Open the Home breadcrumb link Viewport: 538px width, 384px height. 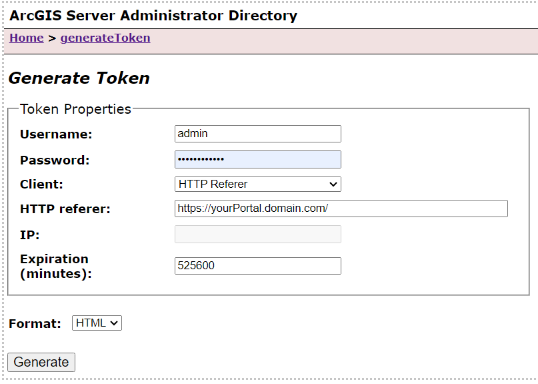coord(26,38)
